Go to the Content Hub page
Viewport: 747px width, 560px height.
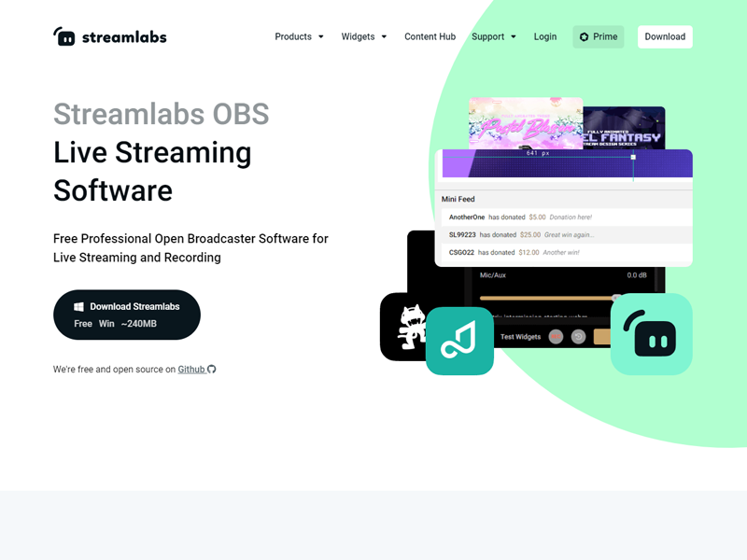(430, 36)
